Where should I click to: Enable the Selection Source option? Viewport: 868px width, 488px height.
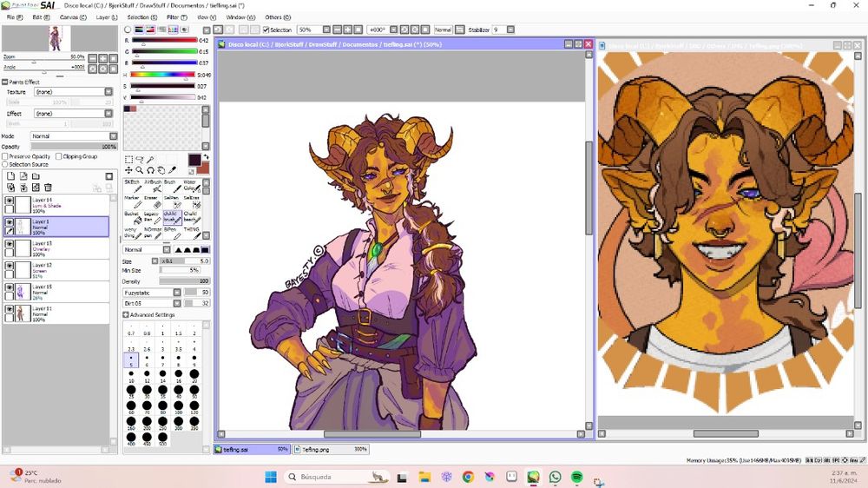click(x=5, y=164)
